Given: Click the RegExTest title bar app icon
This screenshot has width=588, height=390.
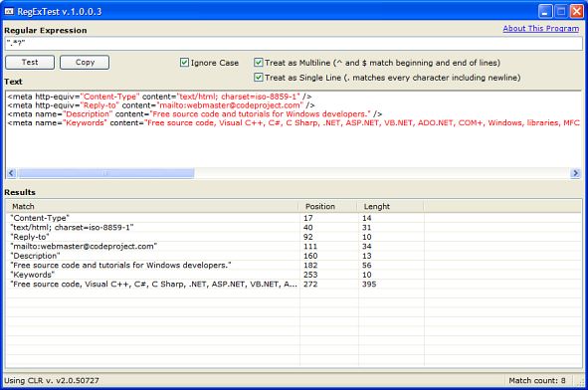Looking at the screenshot, I should pyautogui.click(x=9, y=12).
